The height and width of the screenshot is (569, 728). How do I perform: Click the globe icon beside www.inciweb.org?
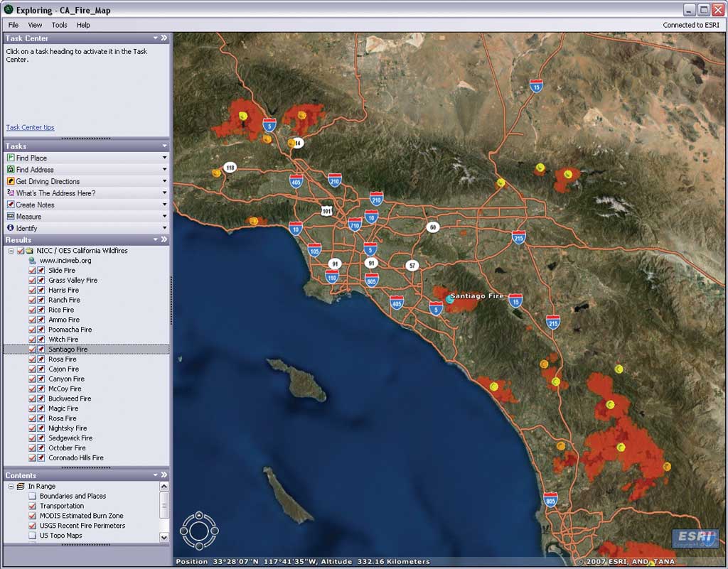pyautogui.click(x=33, y=261)
